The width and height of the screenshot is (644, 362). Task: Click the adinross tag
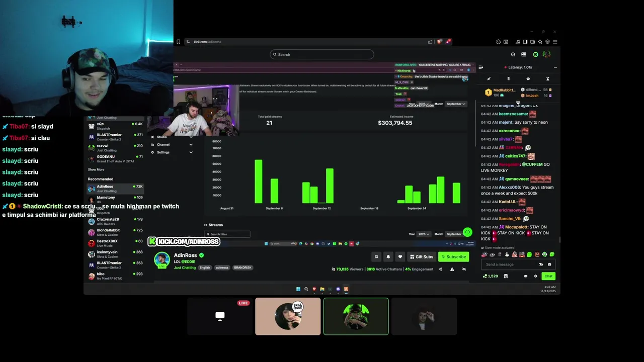coord(222,267)
